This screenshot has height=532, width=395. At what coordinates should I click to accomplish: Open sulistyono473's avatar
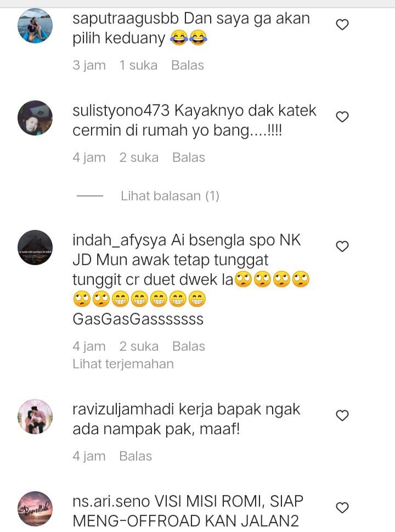pyautogui.click(x=35, y=118)
